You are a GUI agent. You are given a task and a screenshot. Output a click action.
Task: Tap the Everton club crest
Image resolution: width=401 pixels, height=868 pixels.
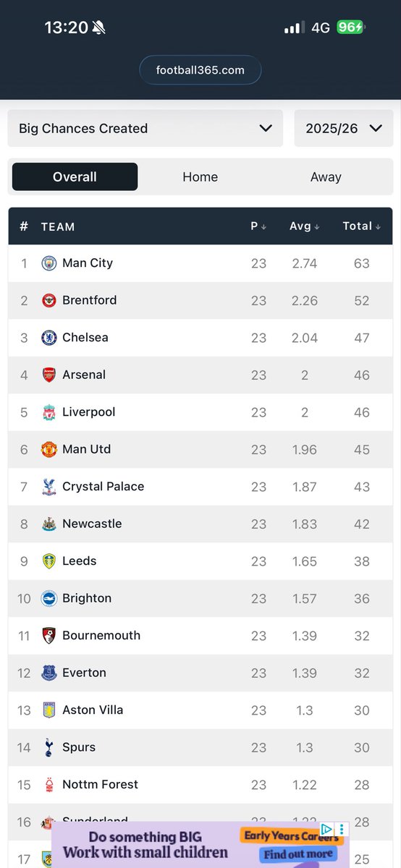[48, 673]
